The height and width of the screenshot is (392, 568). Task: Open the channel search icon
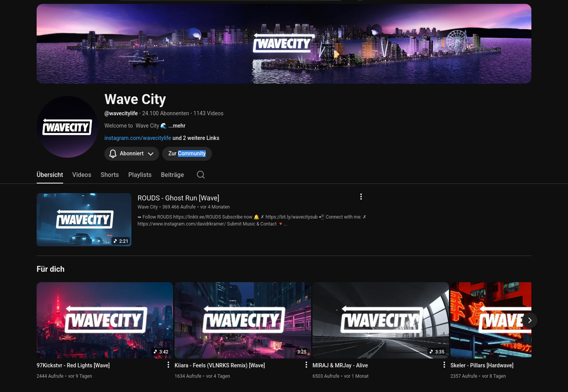click(200, 175)
